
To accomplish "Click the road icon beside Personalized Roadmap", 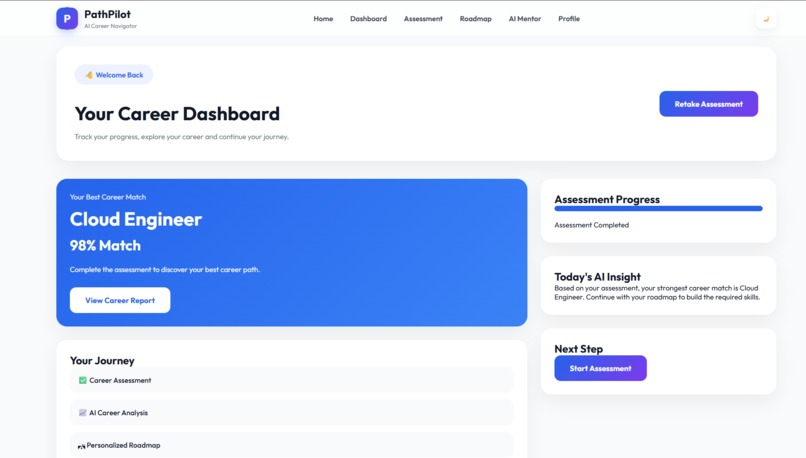I will click(x=81, y=446).
